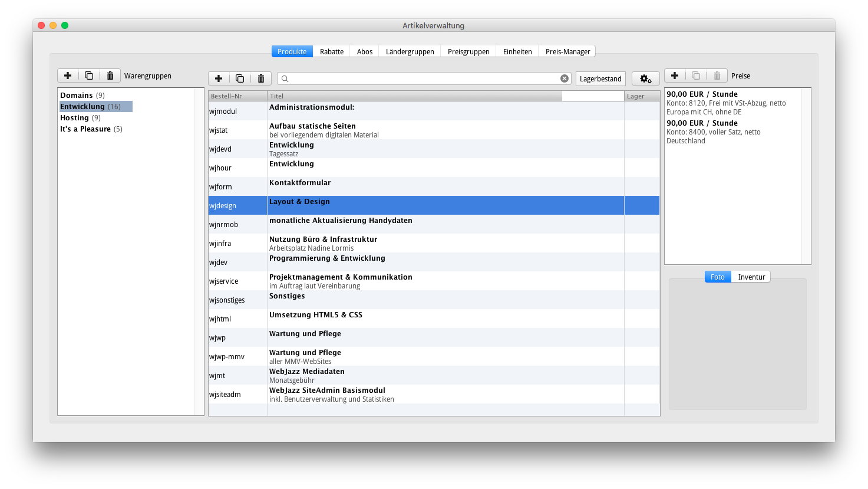Open the gear settings dropdown
Image resolution: width=868 pixels, height=489 pixels.
(x=646, y=78)
